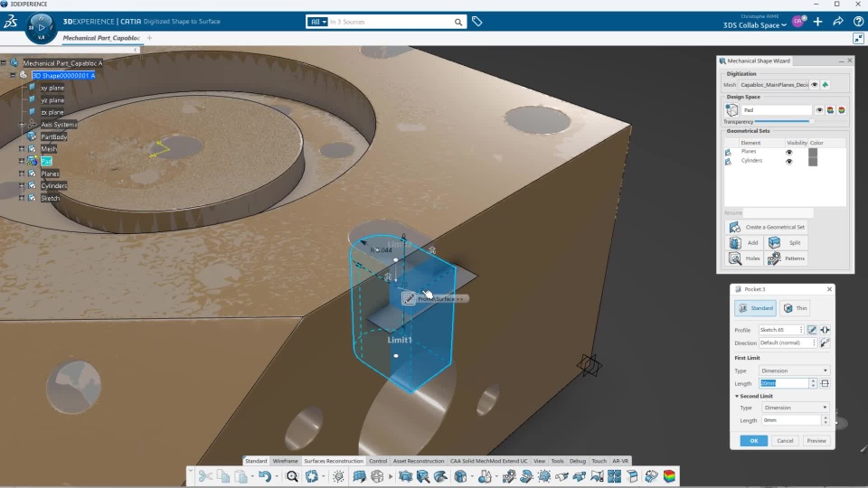Select the Standard pocket mode
The height and width of the screenshot is (488, 868).
(x=756, y=308)
